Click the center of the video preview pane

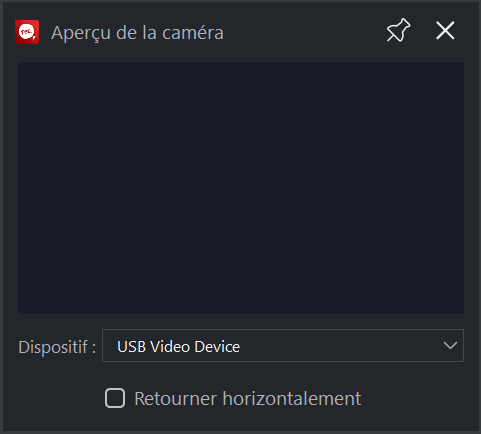coord(241,188)
